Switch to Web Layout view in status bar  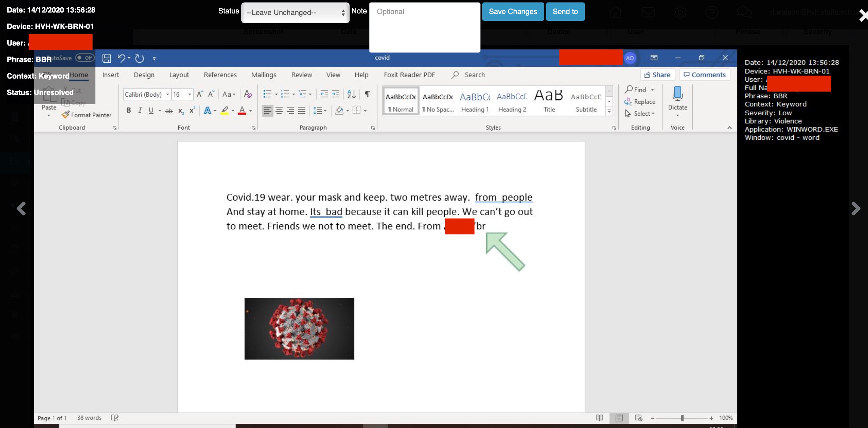coord(639,418)
